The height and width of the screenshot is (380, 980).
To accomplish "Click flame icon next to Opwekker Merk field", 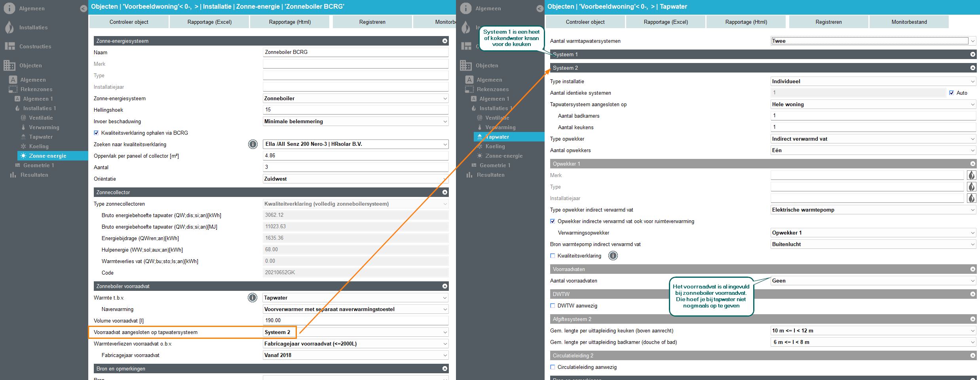I will pyautogui.click(x=971, y=175).
